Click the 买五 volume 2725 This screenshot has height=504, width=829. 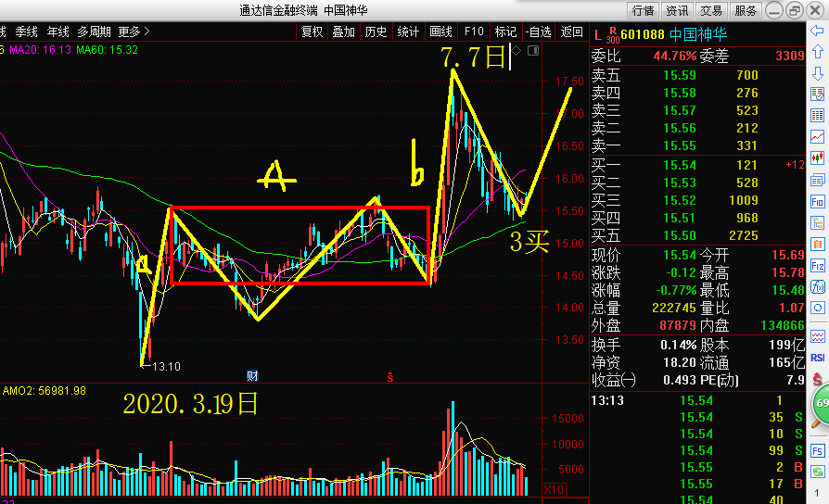pyautogui.click(x=743, y=235)
